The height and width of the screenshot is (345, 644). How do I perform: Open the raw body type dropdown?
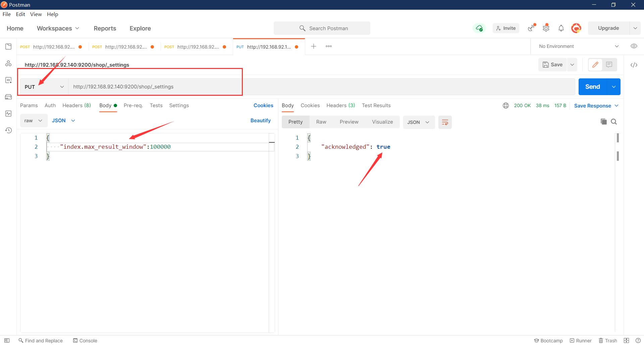(34, 121)
